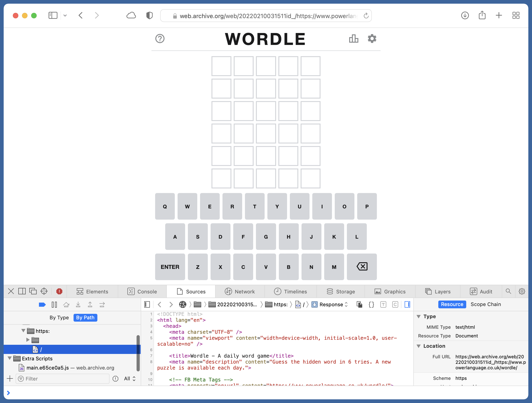
Task: Click the Step Over debugger button
Action: [66, 305]
